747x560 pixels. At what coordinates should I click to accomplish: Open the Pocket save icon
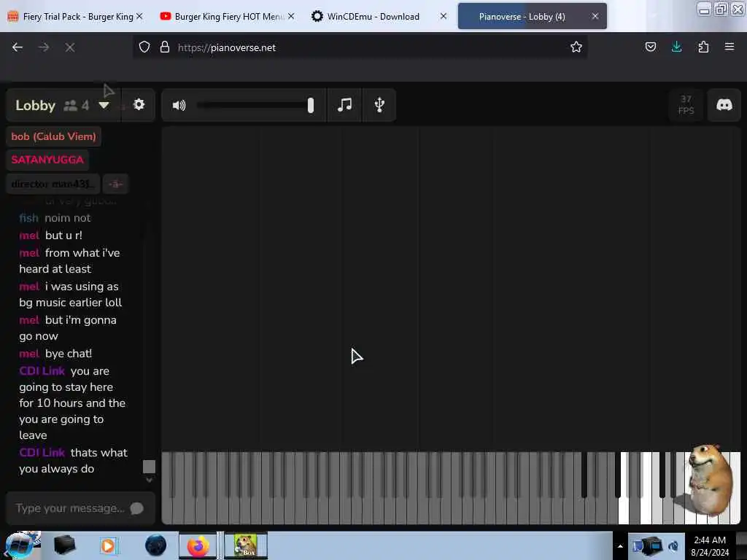[x=650, y=47]
